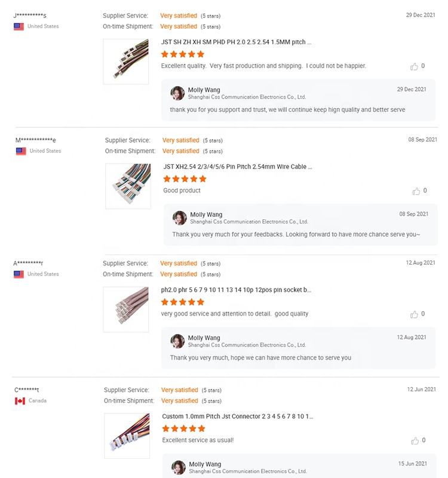Click Molly Wang's avatar in 29 Dec reply
The image size is (448, 478).
[x=177, y=93]
